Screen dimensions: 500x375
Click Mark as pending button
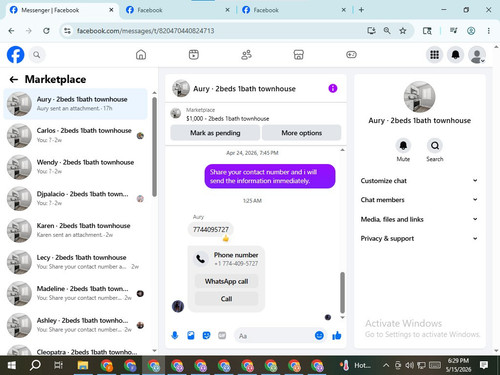click(x=215, y=133)
